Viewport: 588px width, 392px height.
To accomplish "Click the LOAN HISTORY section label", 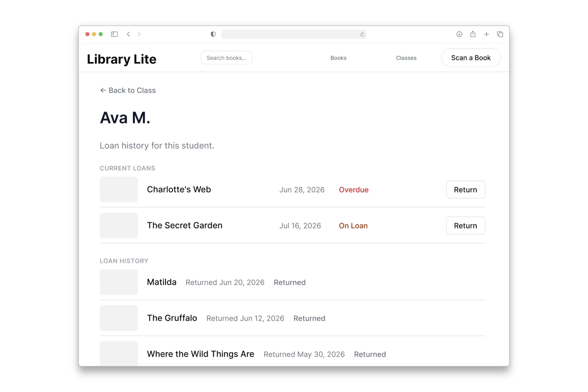I will coord(124,261).
